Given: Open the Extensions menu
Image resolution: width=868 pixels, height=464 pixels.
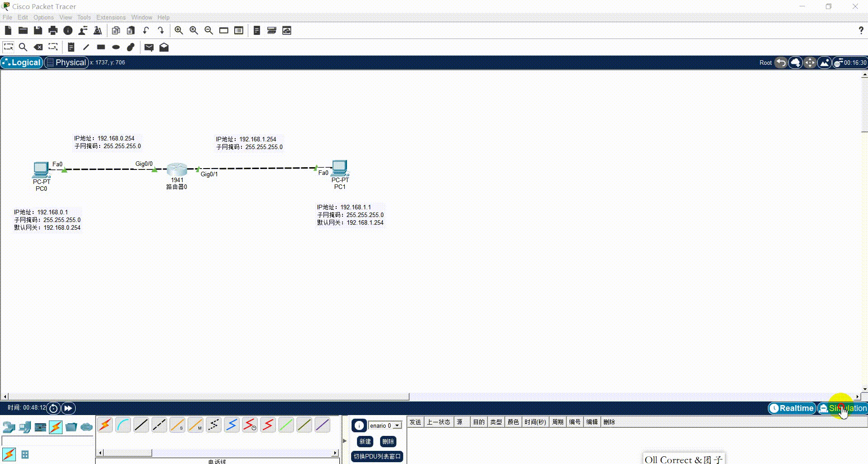Looking at the screenshot, I should pos(111,17).
